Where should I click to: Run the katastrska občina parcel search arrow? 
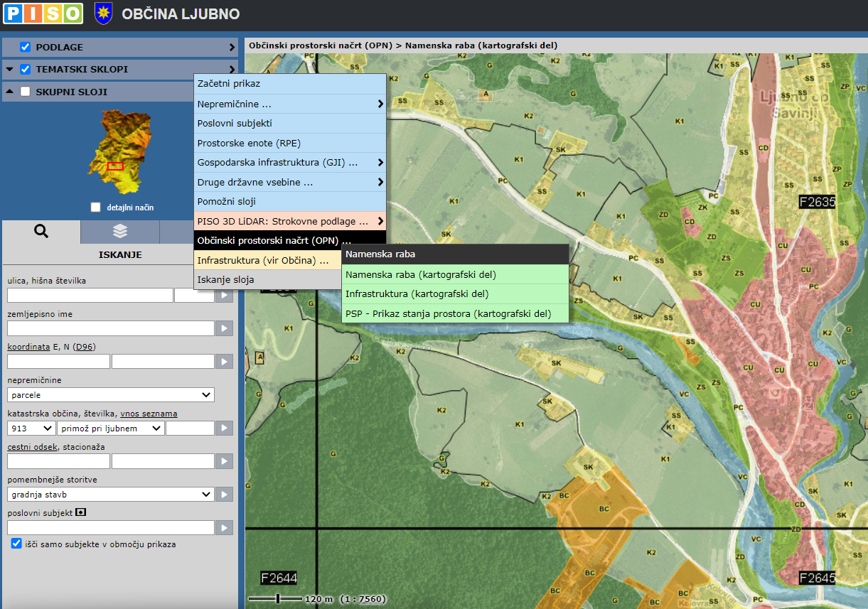[224, 428]
